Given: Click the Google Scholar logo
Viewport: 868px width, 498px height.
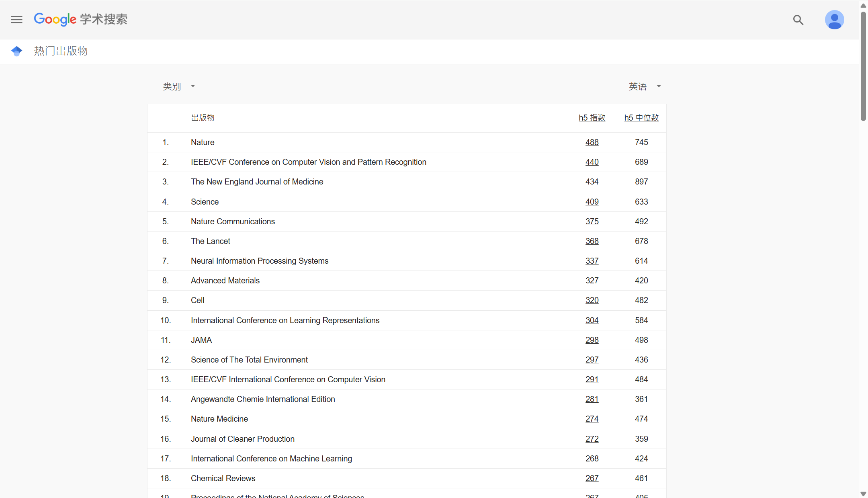Looking at the screenshot, I should (x=81, y=19).
